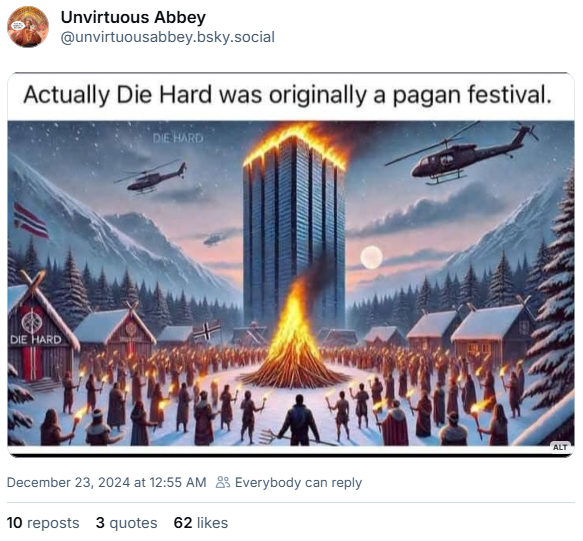Click the striped flag above left hut
The height and width of the screenshot is (541, 583).
pos(31,220)
